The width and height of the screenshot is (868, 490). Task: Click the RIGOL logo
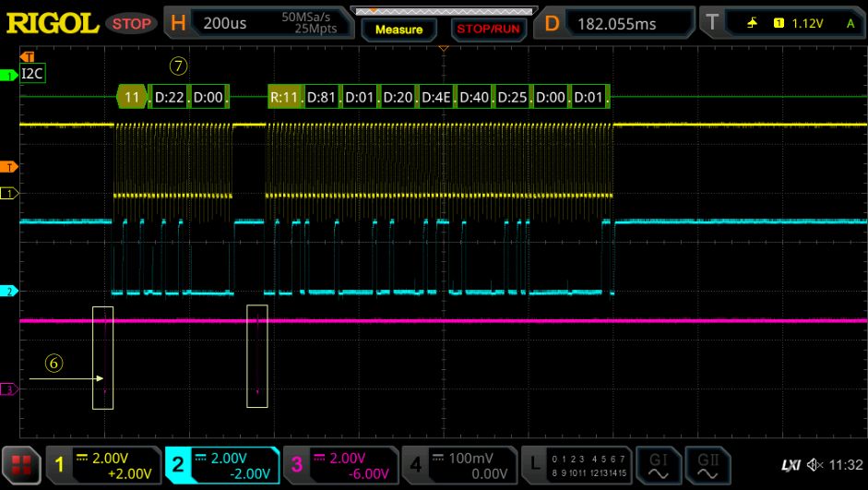coord(52,23)
